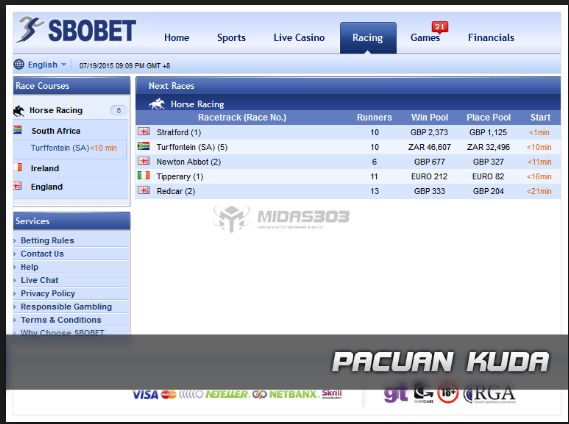The width and height of the screenshot is (569, 424).
Task: Open Betting Rules under Services
Action: [47, 241]
